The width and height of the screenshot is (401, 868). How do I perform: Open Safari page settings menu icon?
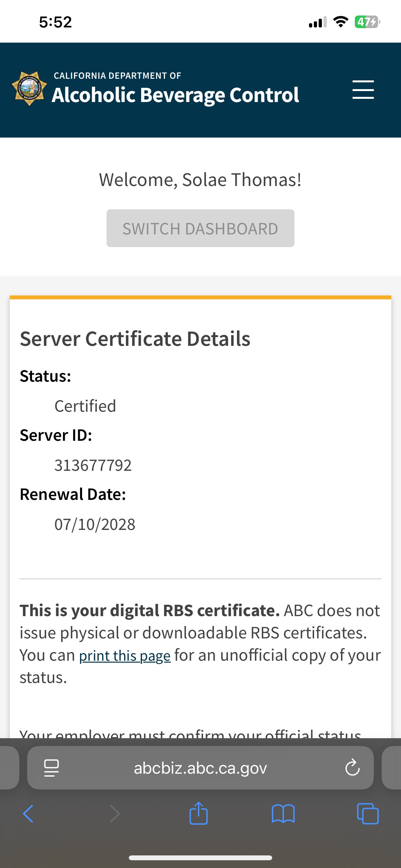point(52,768)
